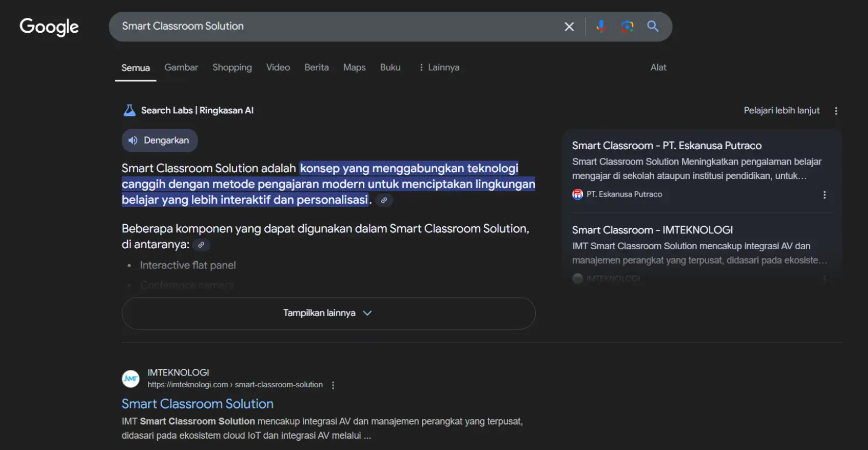
Task: Switch to the Video tab
Action: (x=278, y=67)
